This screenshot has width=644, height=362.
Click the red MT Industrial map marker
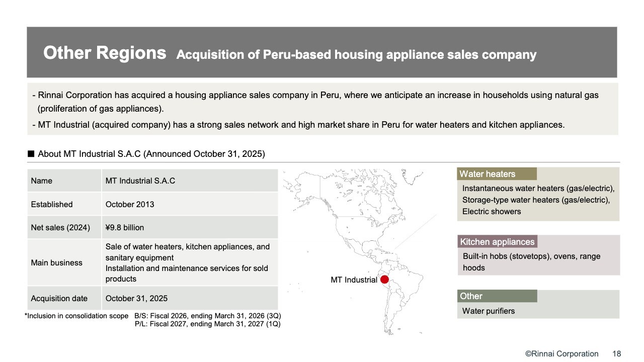pos(384,280)
